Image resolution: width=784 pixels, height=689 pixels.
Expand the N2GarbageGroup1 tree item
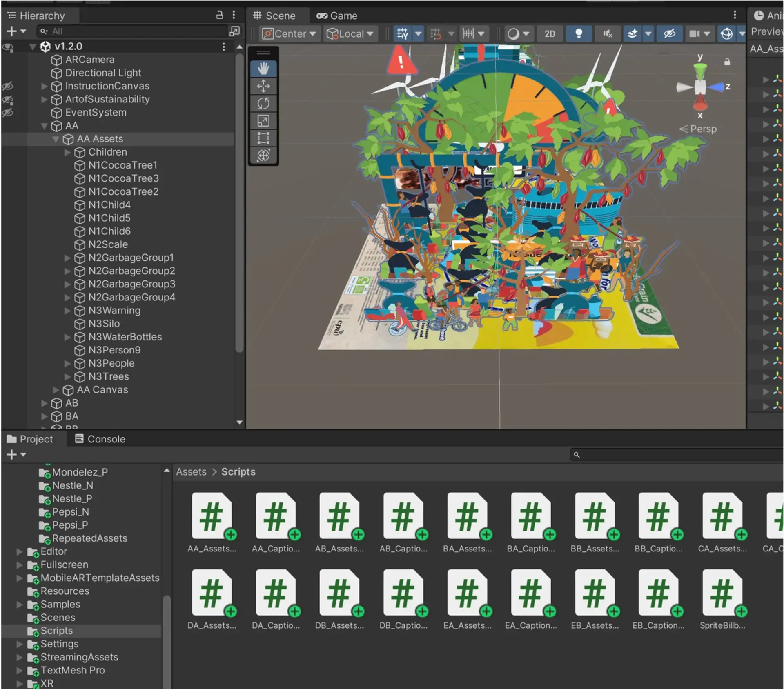(x=68, y=258)
